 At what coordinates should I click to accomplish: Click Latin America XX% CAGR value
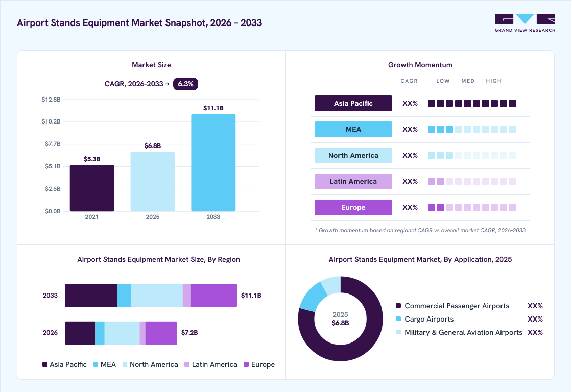coord(410,181)
